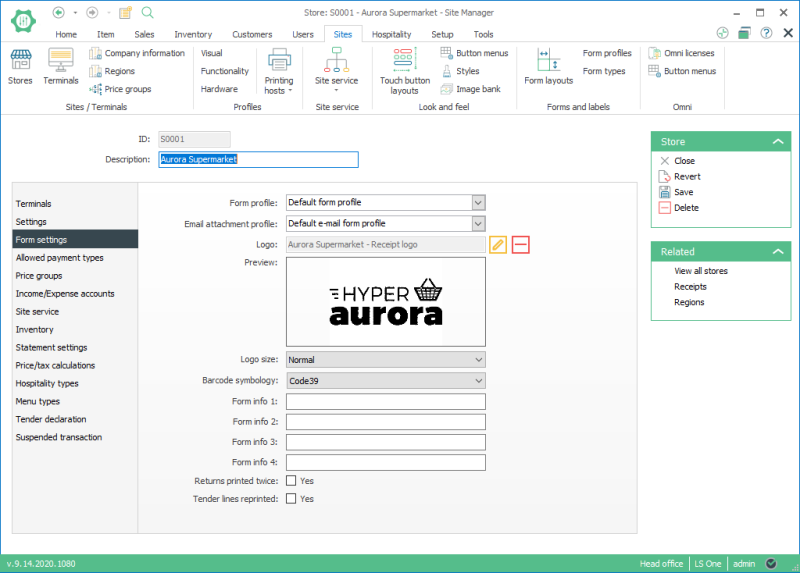800x573 pixels.
Task: Select Tender declaration in sidebar
Action: [75, 419]
